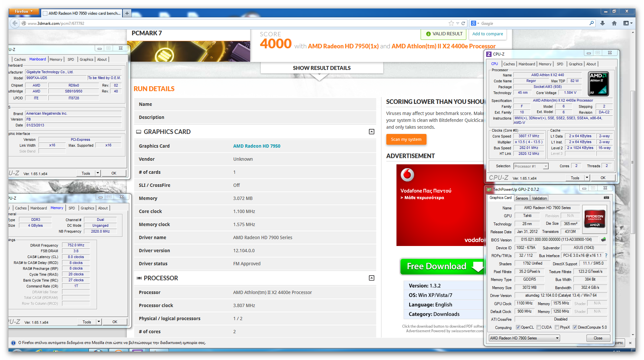Open a new Firefox tab with plus button
644x360 pixels.
click(127, 13)
